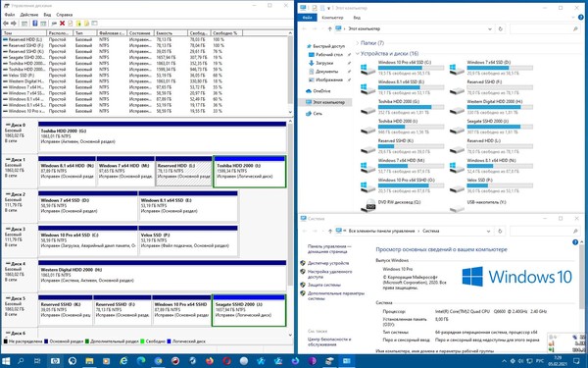
Task: Click the Windows Start button
Action: [6, 361]
